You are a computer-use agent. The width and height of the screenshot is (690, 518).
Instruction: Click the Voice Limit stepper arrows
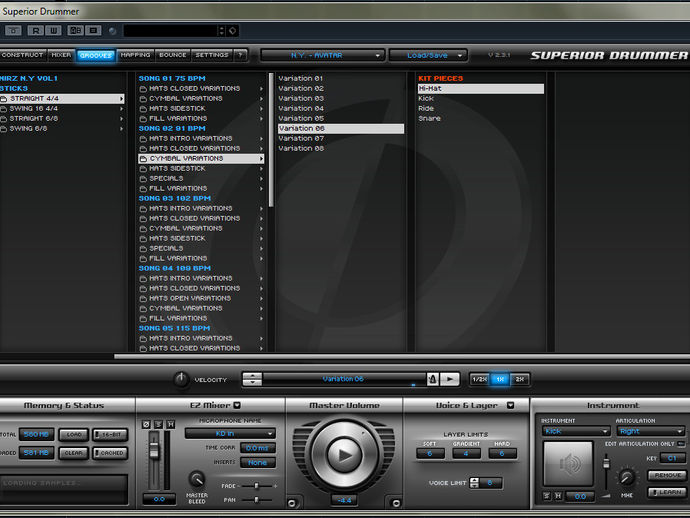tap(474, 483)
